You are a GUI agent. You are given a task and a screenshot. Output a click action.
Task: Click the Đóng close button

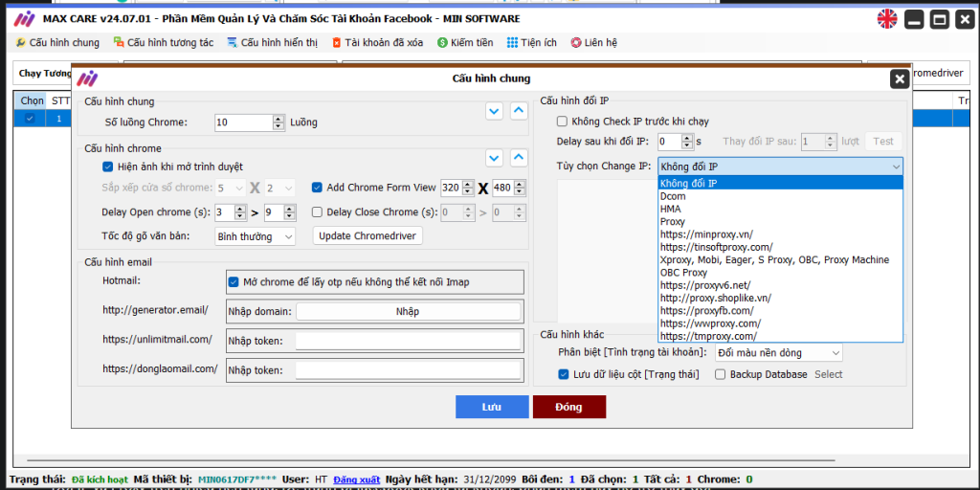(568, 407)
